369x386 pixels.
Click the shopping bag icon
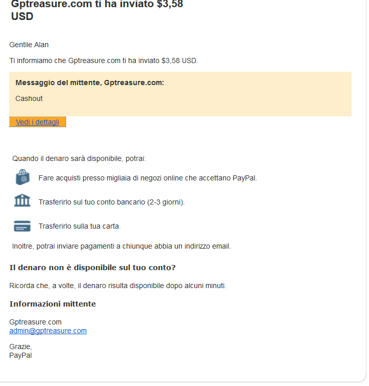(x=22, y=177)
